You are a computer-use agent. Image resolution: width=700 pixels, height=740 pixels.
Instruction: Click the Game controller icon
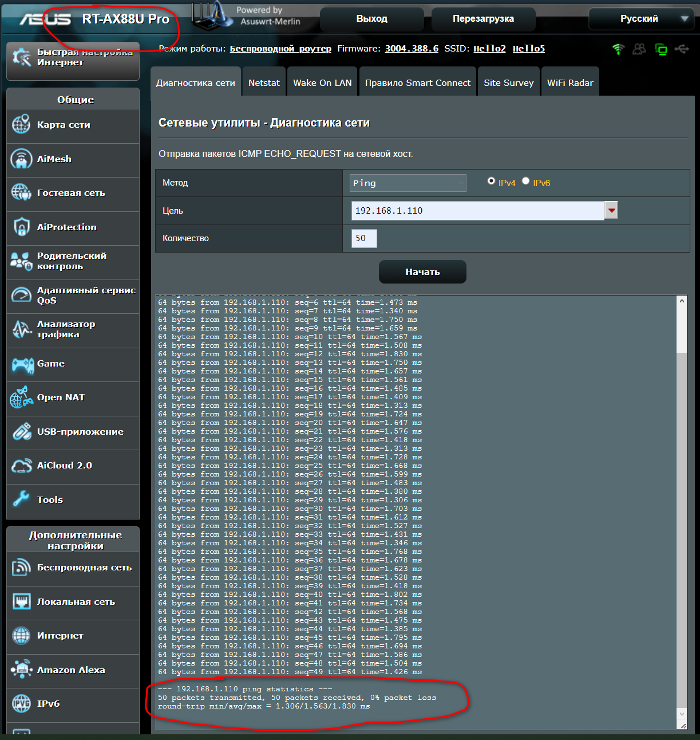22,364
